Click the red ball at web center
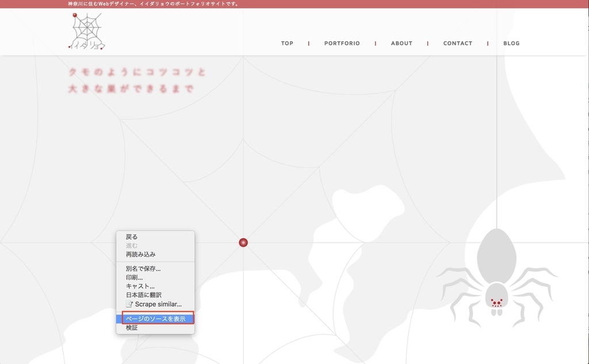Image resolution: width=589 pixels, height=364 pixels. tap(243, 243)
